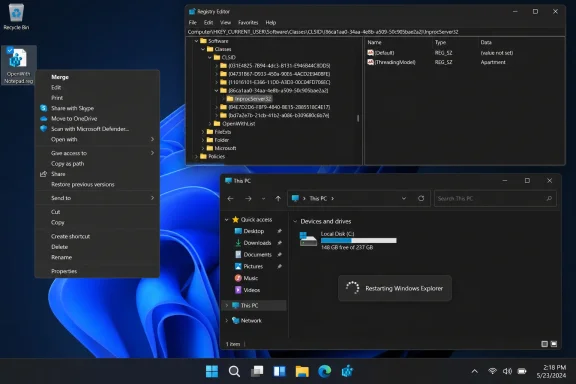The height and width of the screenshot is (384, 576).
Task: Click the OneDrive cloud icon in context menu
Action: 43,119
